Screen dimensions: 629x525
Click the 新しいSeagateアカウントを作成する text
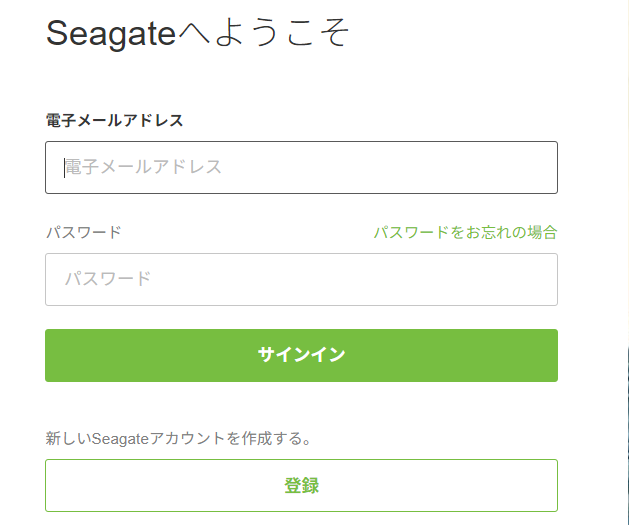tap(179, 438)
